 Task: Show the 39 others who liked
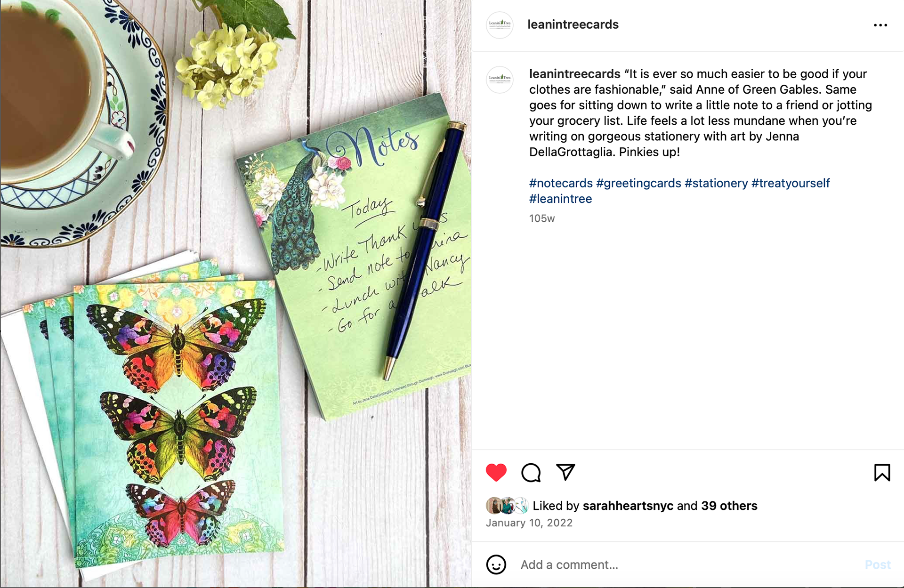click(729, 506)
